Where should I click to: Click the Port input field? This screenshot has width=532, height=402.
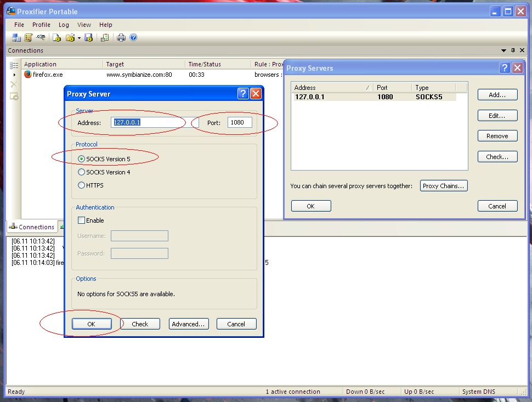pyautogui.click(x=240, y=122)
